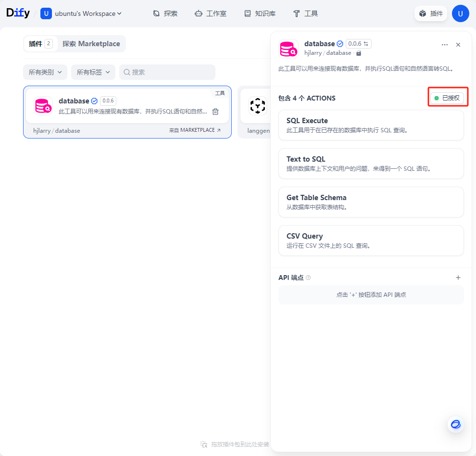Click the 点击 '+' 按钮添加 API 端点 placeholder
The width and height of the screenshot is (476, 456).
click(371, 295)
